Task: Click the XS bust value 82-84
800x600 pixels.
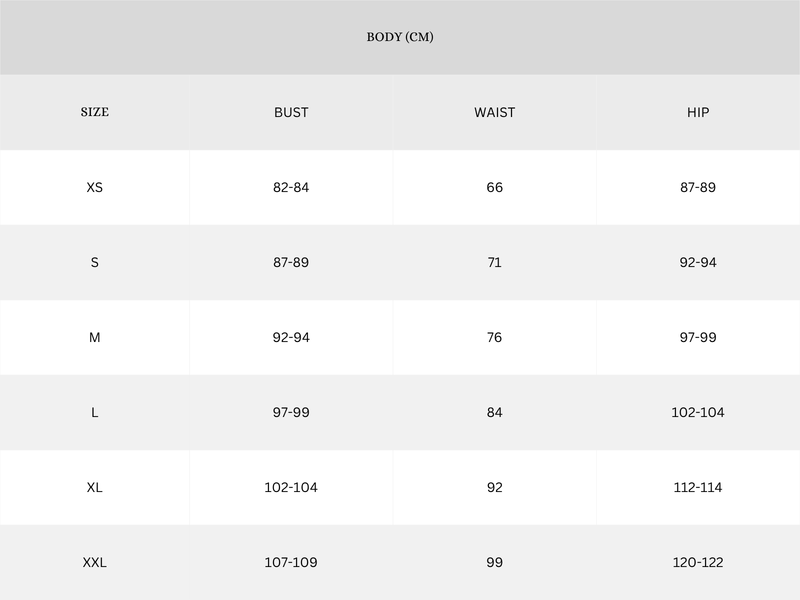Action: click(x=291, y=187)
